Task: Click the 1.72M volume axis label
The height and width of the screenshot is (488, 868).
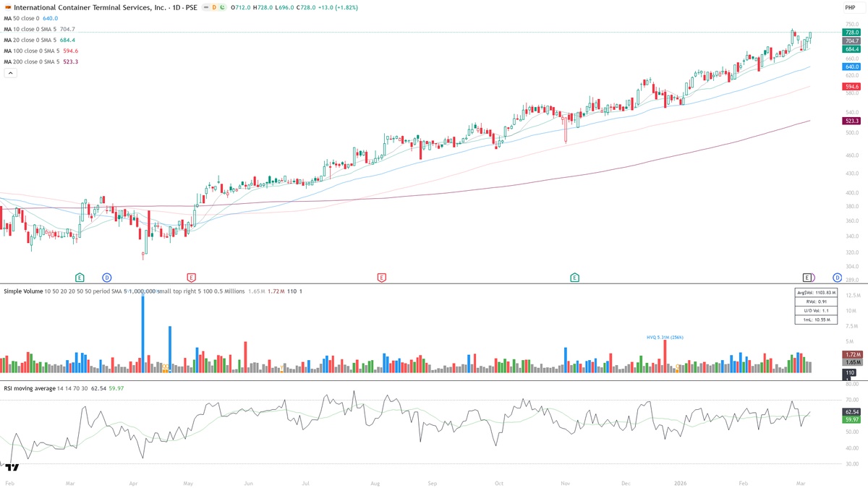Action: pyautogui.click(x=851, y=354)
